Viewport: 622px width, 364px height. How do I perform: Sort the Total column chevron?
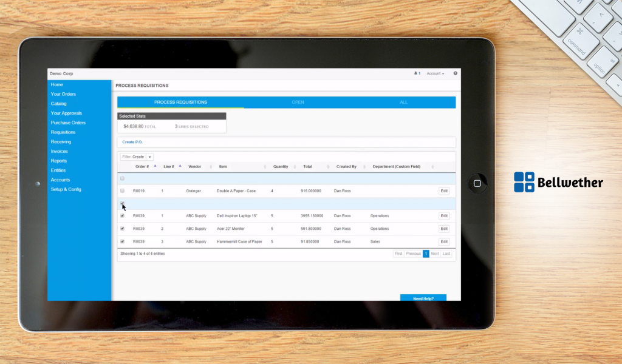pyautogui.click(x=328, y=166)
